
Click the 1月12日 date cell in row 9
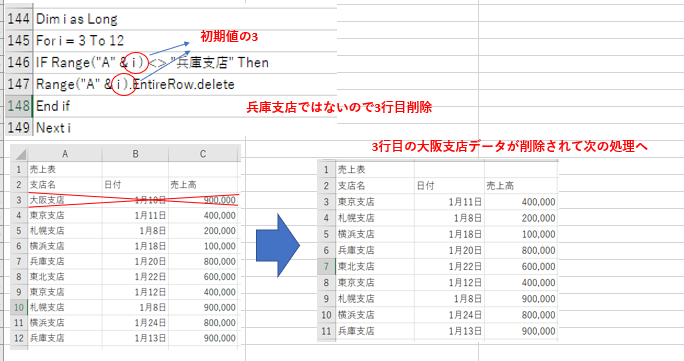coord(135,292)
